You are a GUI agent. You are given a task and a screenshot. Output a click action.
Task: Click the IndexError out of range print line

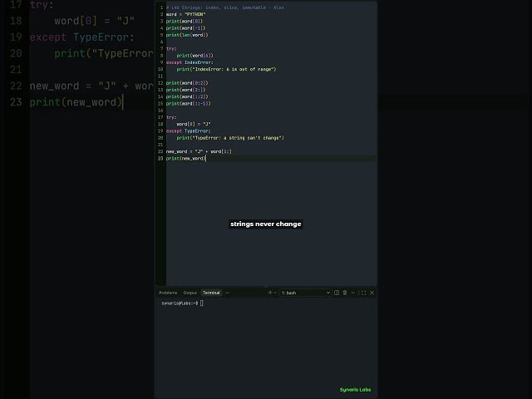[x=226, y=69]
